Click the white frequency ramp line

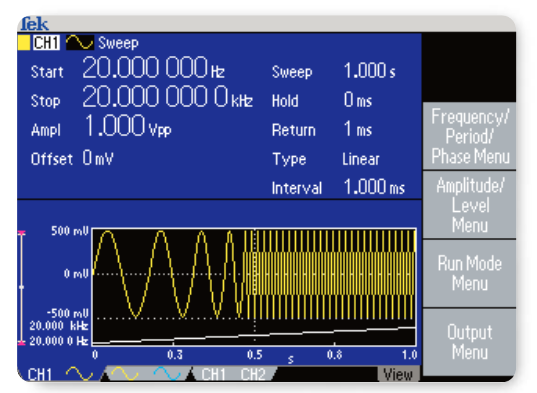tap(254, 335)
